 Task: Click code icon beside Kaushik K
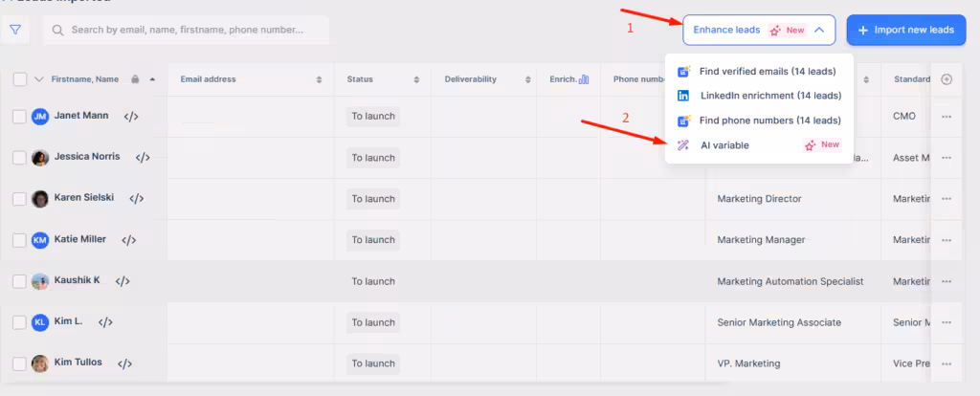122,281
